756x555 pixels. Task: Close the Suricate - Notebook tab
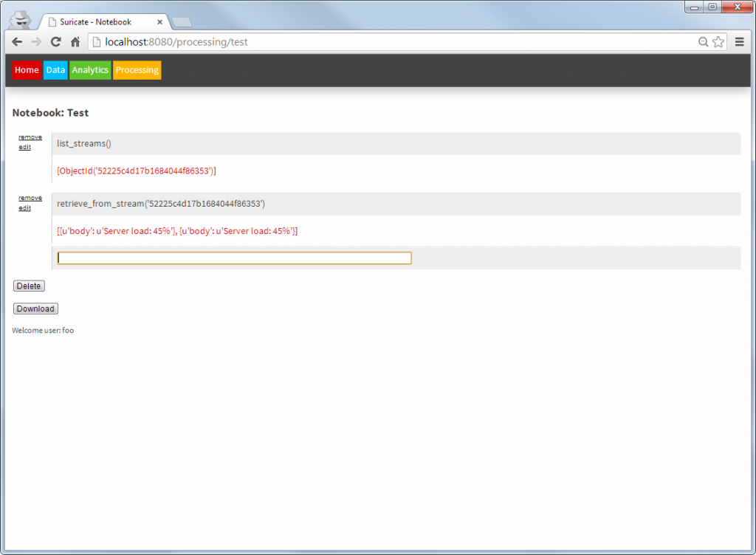click(159, 22)
